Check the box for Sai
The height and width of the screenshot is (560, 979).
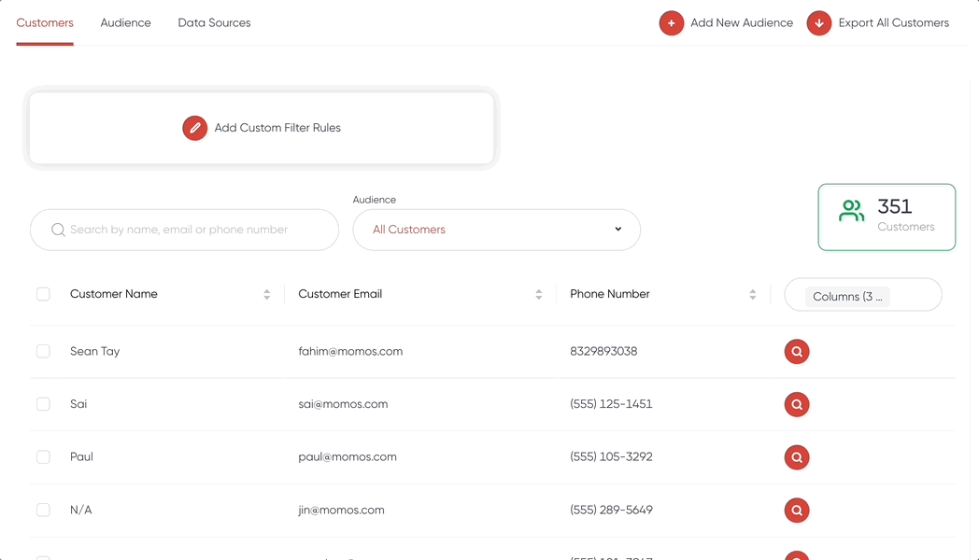coord(43,404)
